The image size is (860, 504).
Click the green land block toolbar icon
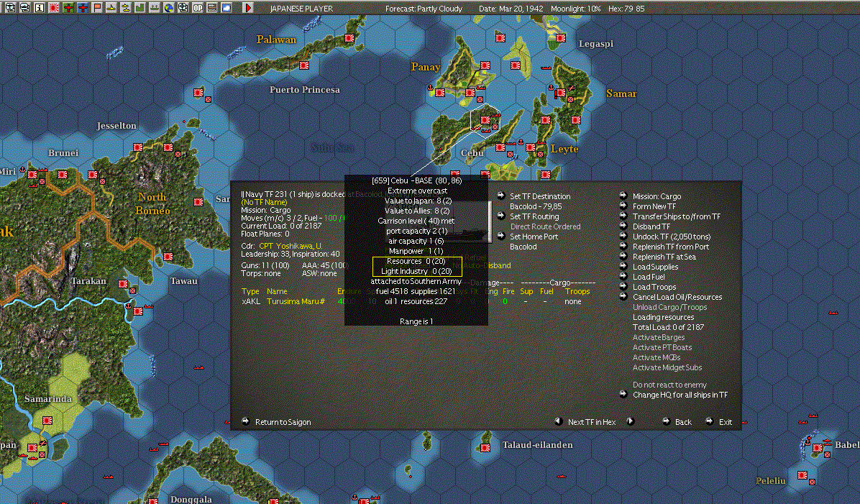[x=140, y=8]
